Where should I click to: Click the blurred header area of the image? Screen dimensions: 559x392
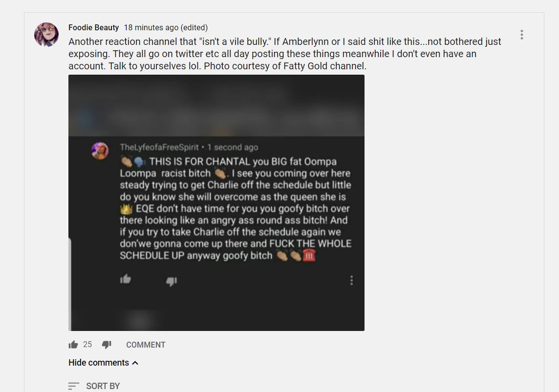tap(216, 105)
